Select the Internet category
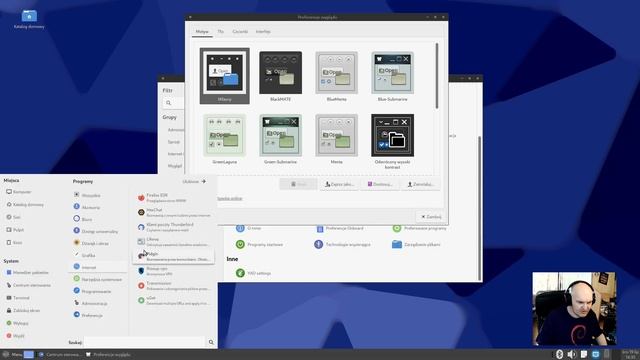Screen dimensions: 640x360 pyautogui.click(x=98, y=267)
